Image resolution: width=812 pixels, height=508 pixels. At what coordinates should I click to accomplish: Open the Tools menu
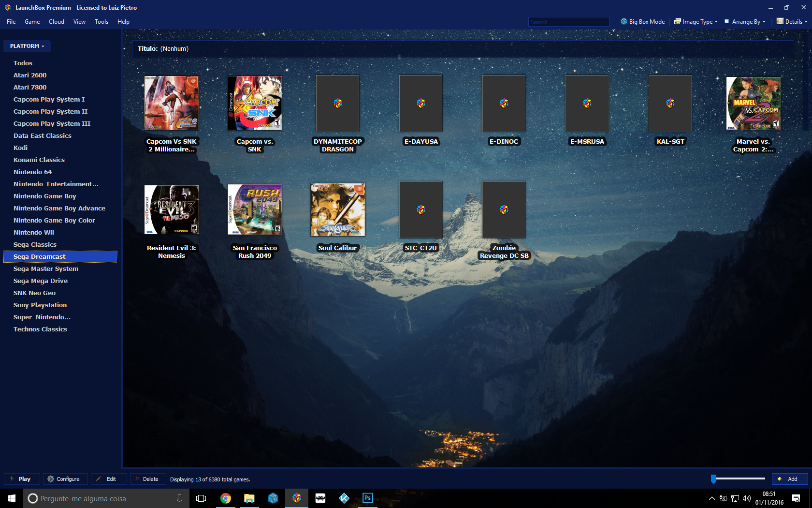101,22
